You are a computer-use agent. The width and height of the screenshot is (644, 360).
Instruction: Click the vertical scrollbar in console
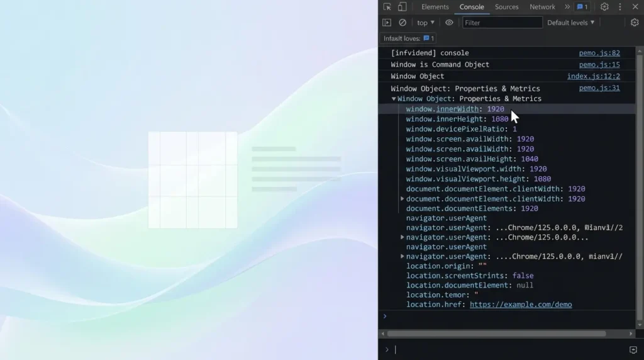[639, 187]
